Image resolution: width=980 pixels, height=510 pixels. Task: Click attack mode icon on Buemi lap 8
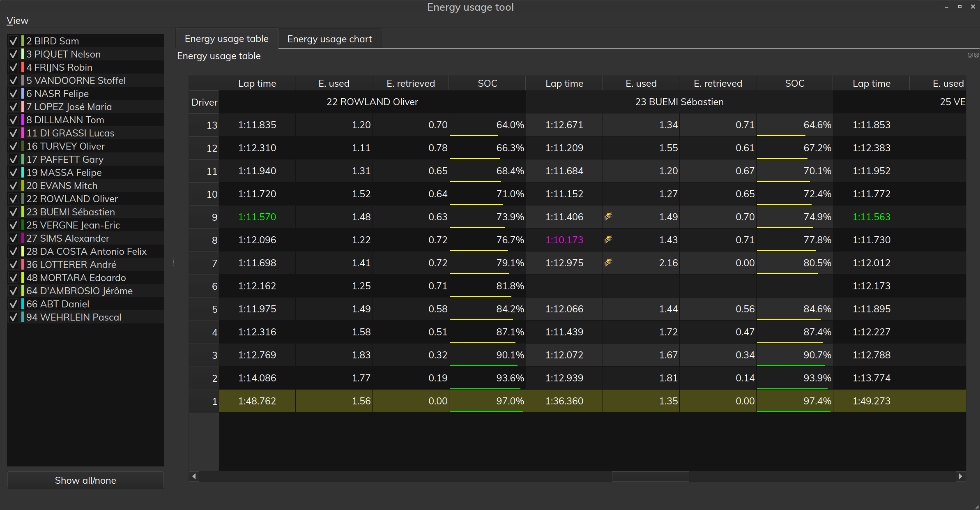click(608, 239)
